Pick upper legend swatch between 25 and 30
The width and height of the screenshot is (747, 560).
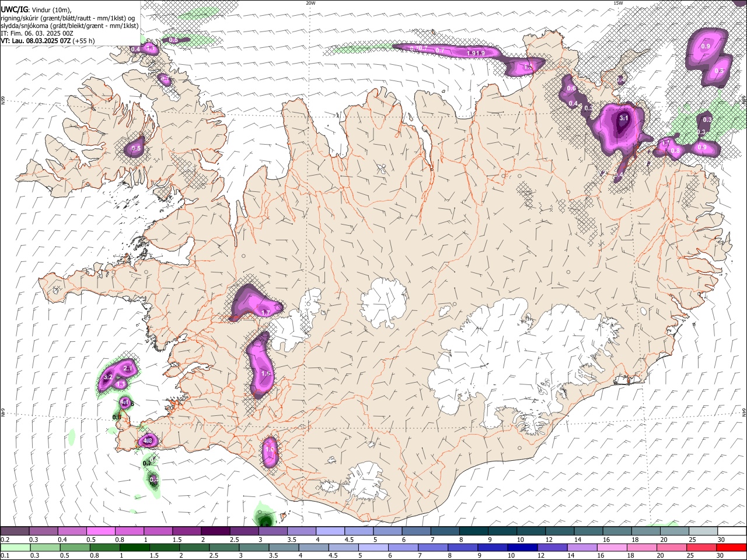click(704, 531)
